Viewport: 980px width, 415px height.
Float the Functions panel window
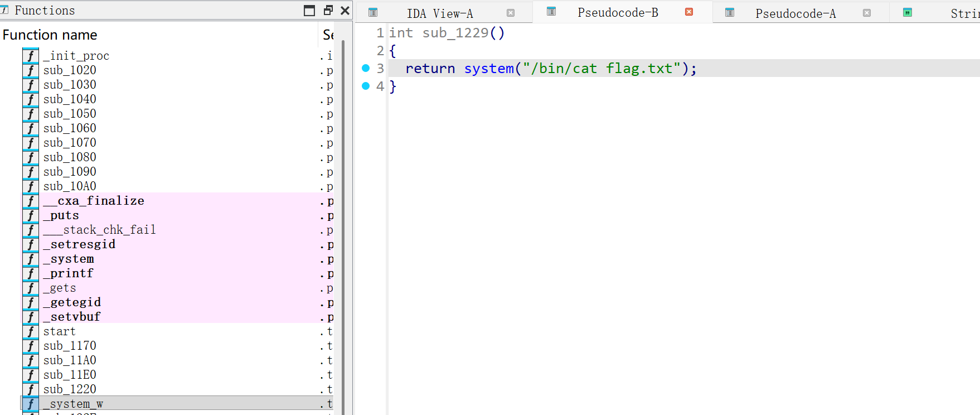[x=328, y=10]
